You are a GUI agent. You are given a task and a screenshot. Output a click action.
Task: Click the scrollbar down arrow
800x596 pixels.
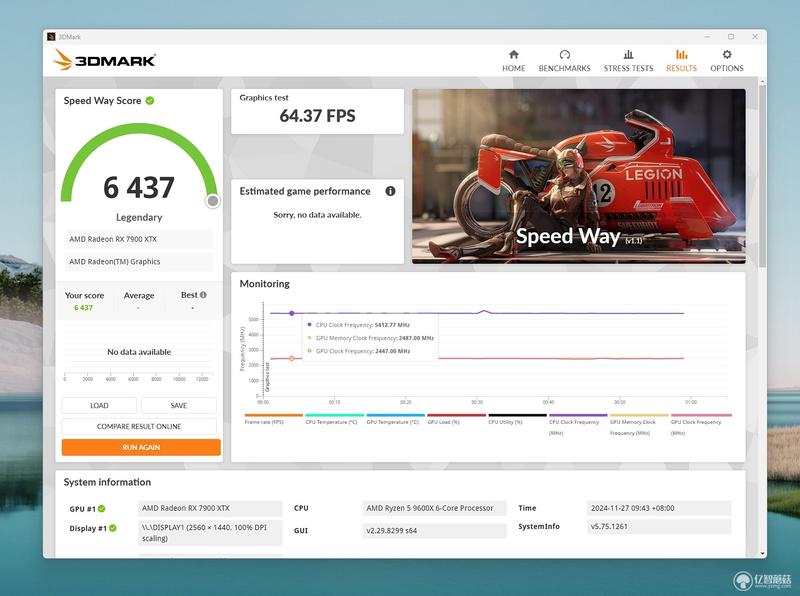click(762, 553)
